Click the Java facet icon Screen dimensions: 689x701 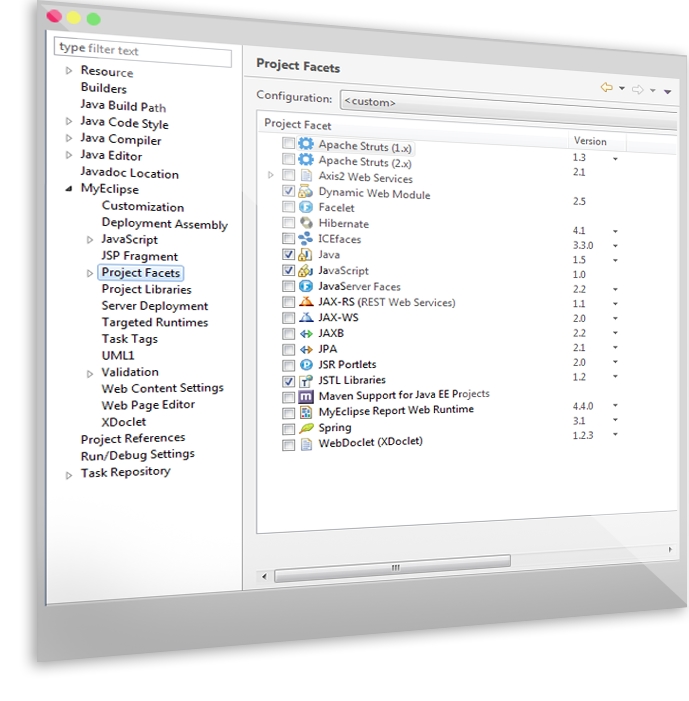[305, 254]
